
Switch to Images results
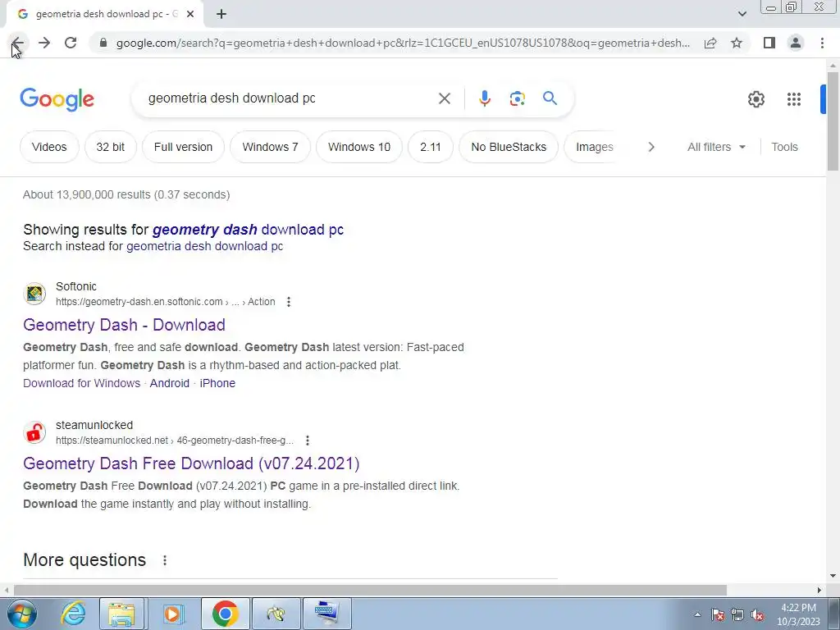point(594,147)
